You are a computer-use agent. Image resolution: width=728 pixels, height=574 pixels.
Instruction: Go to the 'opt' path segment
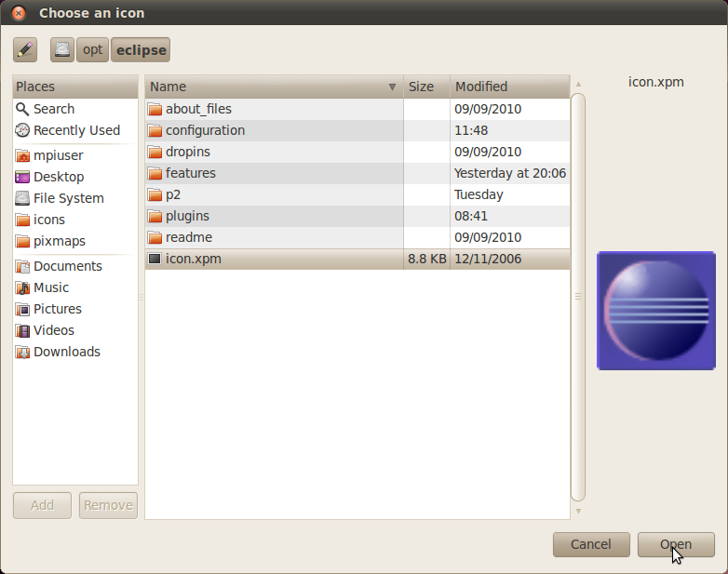coord(92,49)
